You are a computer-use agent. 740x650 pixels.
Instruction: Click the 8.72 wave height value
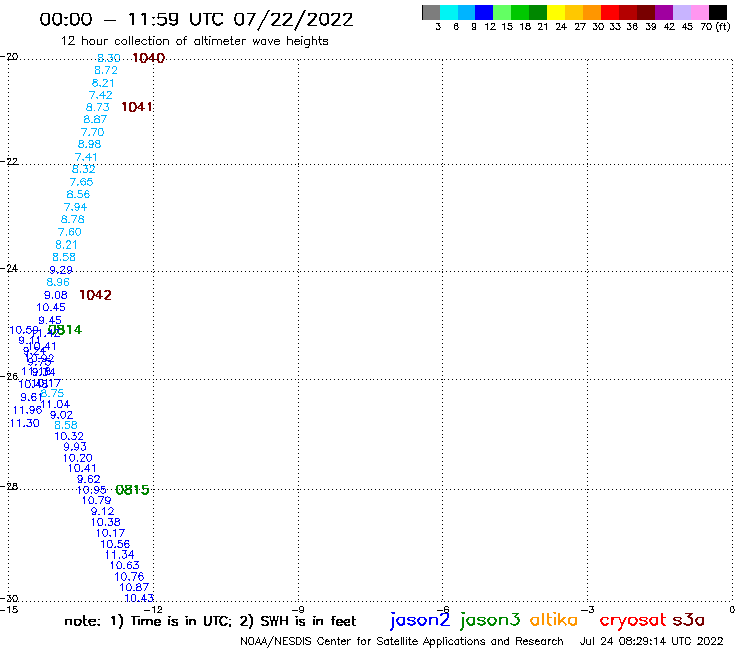[x=106, y=70]
